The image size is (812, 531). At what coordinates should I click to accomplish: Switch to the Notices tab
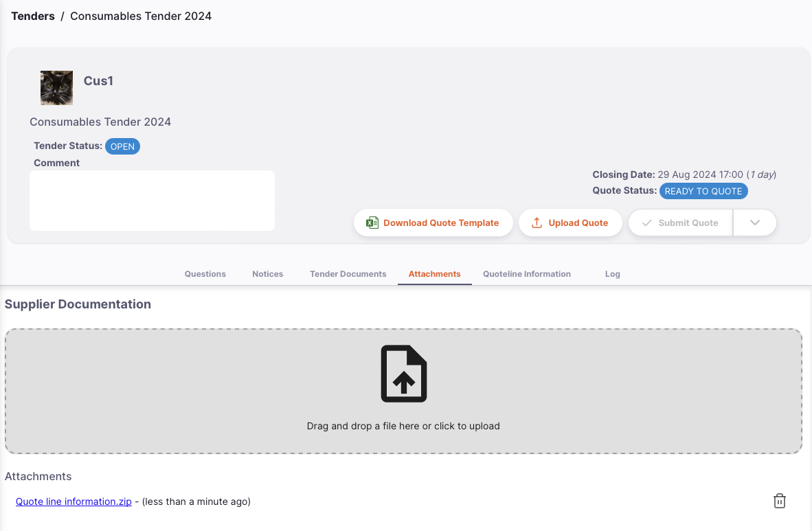pyautogui.click(x=268, y=274)
